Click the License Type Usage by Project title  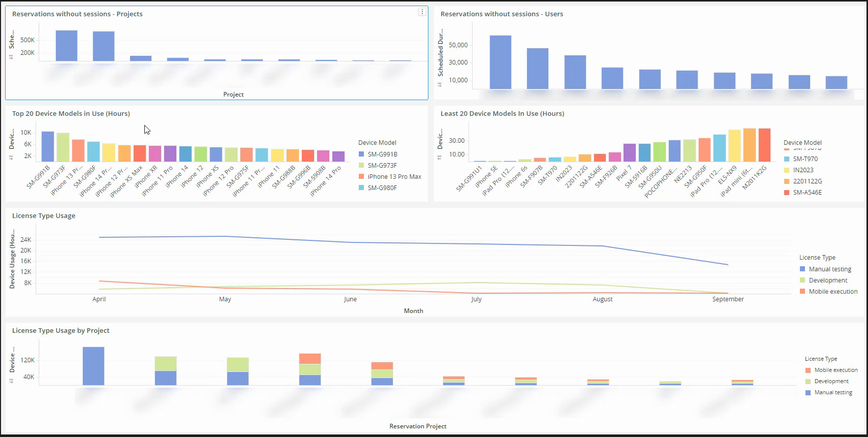tap(60, 331)
